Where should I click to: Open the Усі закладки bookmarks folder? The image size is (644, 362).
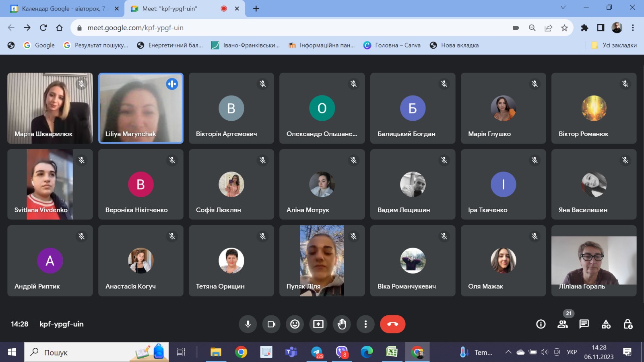click(x=614, y=45)
